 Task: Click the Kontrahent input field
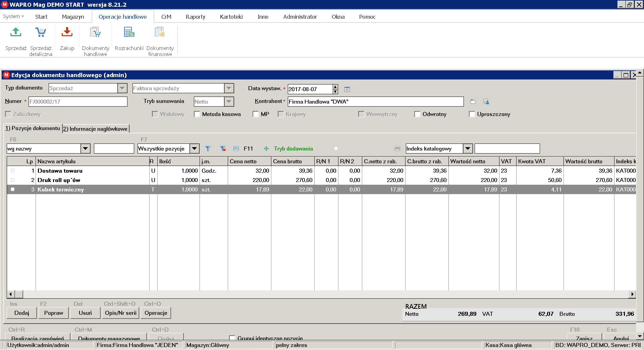[376, 102]
